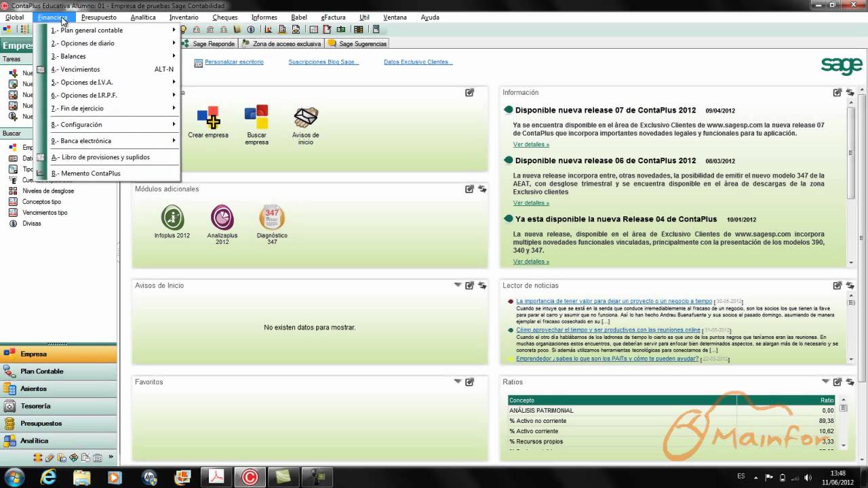Open Windows Start menu

pyautogui.click(x=14, y=476)
